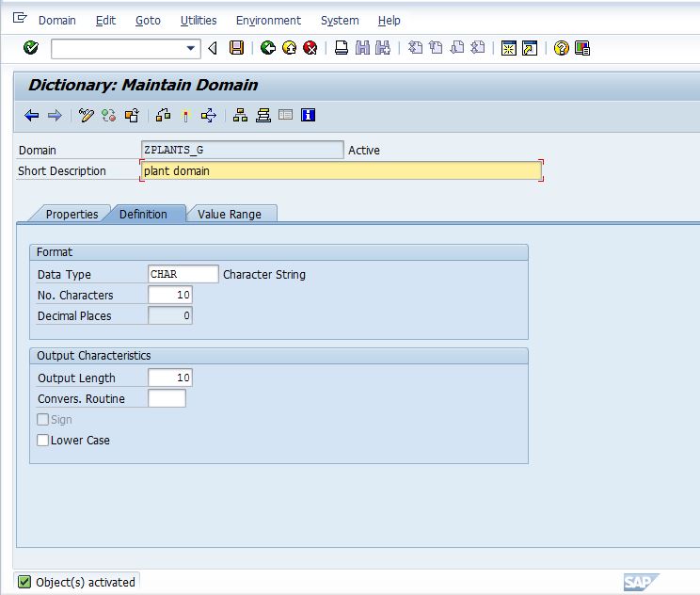Select the Definition tab
This screenshot has height=595, width=700.
[x=143, y=214]
